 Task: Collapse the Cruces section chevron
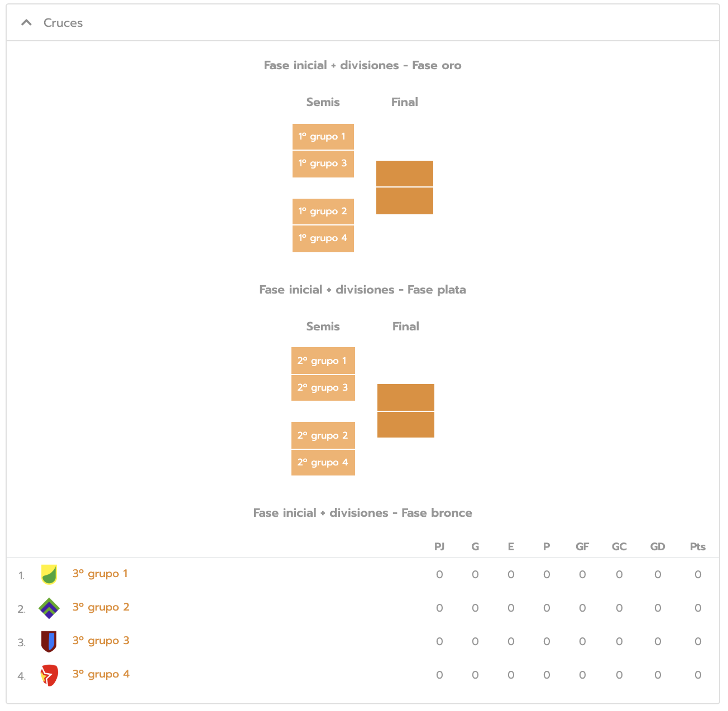[x=26, y=23]
